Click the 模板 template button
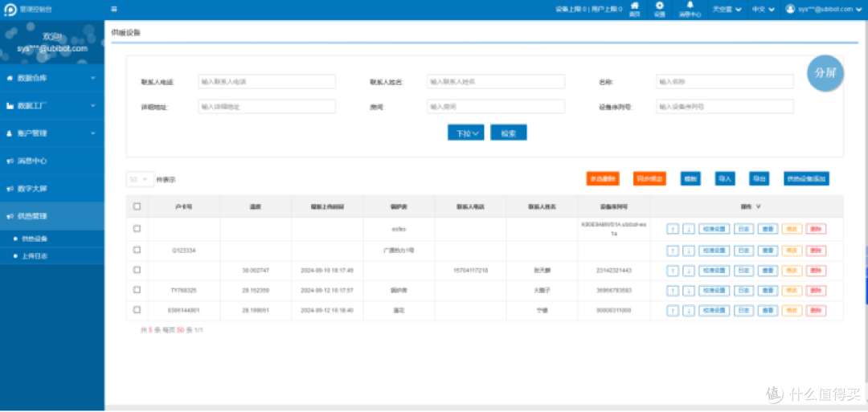Screen dimensions: 868x412 click(x=690, y=178)
